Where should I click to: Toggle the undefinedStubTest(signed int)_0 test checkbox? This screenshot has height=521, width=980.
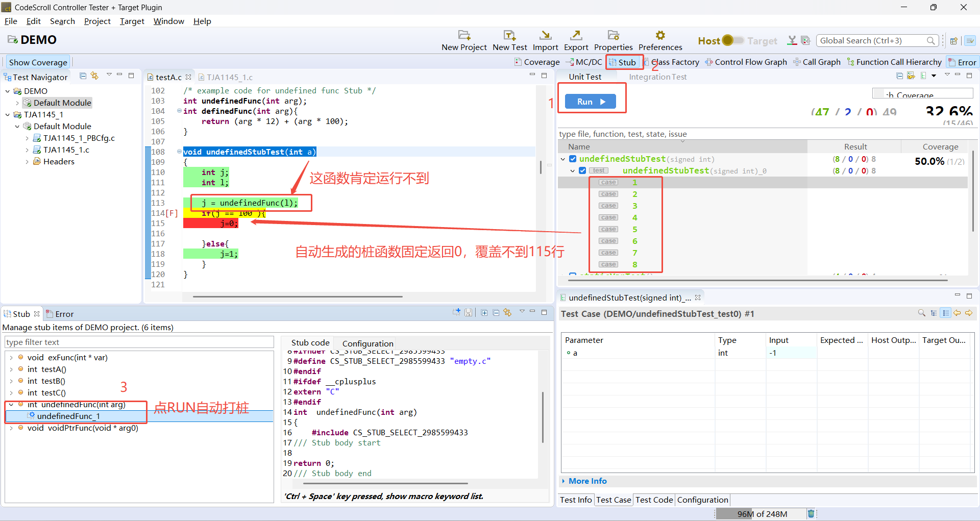pos(582,171)
